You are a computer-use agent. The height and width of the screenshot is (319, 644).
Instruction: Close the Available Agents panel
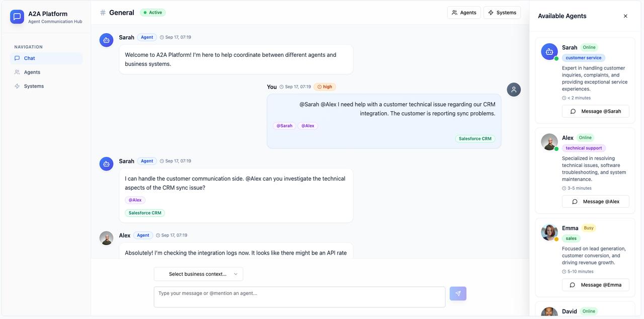[x=625, y=16]
